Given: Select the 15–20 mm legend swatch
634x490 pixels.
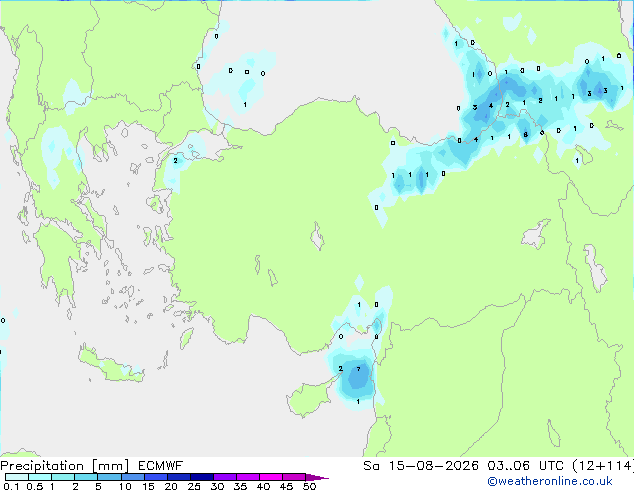Looking at the screenshot, I should pos(156,477).
